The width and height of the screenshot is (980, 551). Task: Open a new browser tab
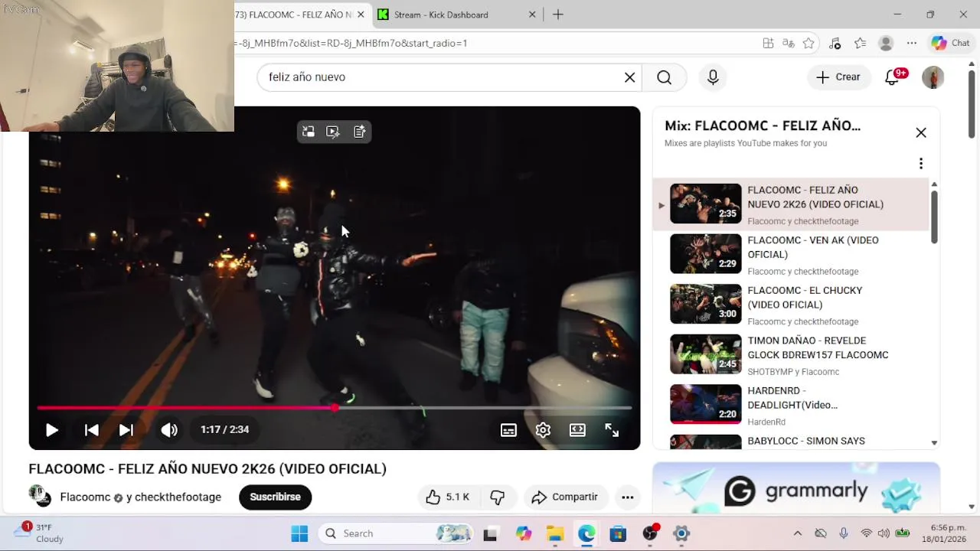point(558,15)
